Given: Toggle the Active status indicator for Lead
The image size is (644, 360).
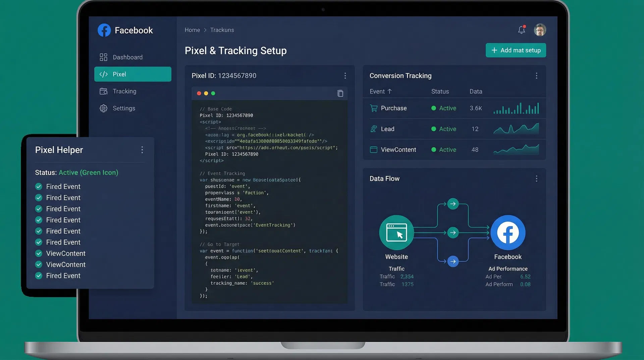Looking at the screenshot, I should (x=433, y=129).
